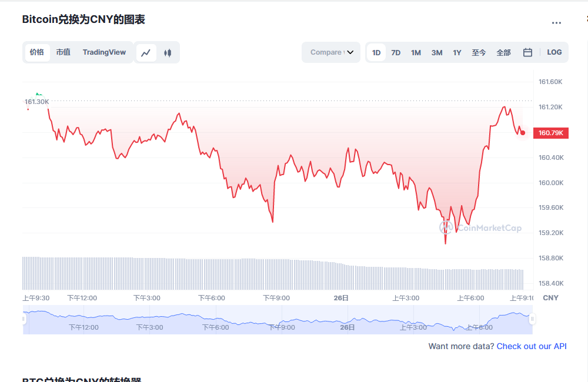Screen dimensions: 588x382
Task: Click the CoinMarketCap watermark logo
Action: 480,228
